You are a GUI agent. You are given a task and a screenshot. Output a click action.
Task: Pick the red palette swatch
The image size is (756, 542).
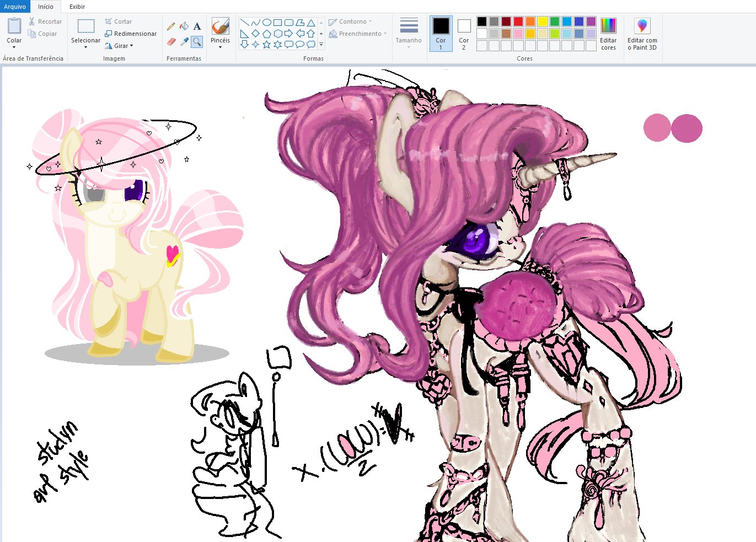click(518, 22)
